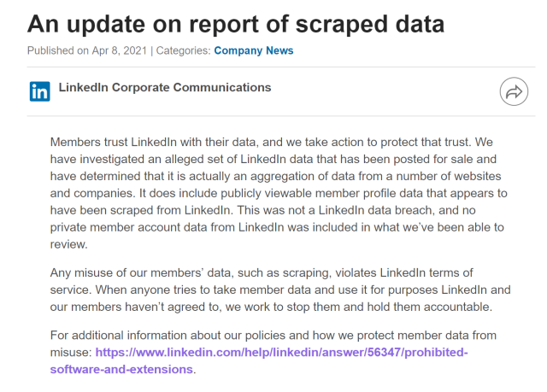Click the word "review." ending first paragraph
This screenshot has width=547, height=392.
pyautogui.click(x=69, y=243)
